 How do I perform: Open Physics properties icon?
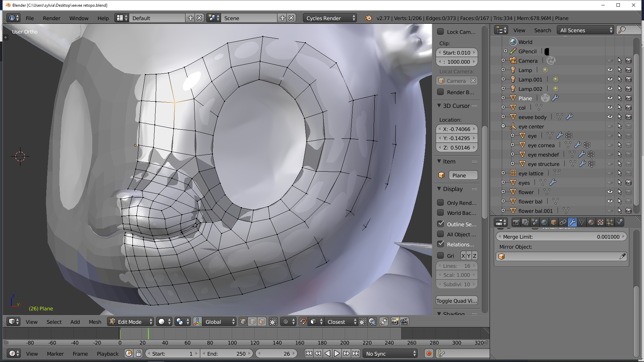[x=620, y=222]
